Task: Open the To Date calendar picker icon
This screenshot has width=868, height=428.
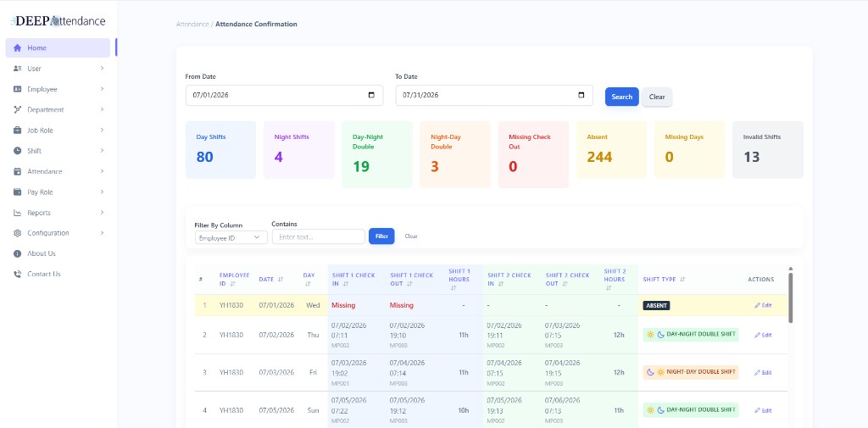Action: (581, 95)
